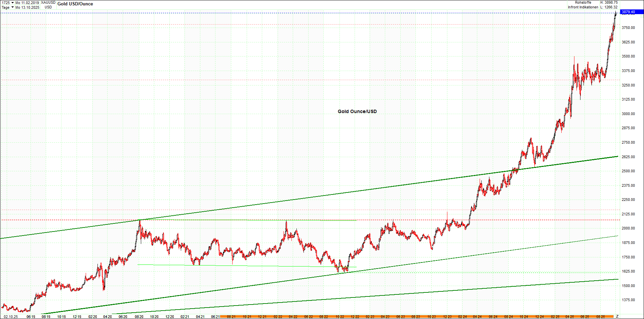
Task: Click the 3000.00 level on the price axis
Action: click(628, 114)
